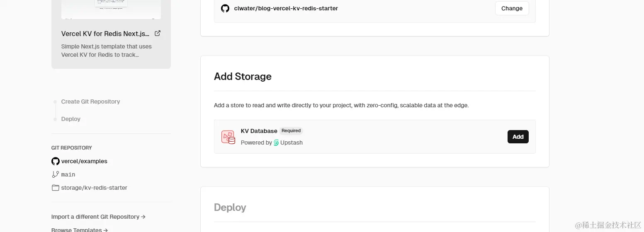Click the Create Git Repository step dot

55,102
